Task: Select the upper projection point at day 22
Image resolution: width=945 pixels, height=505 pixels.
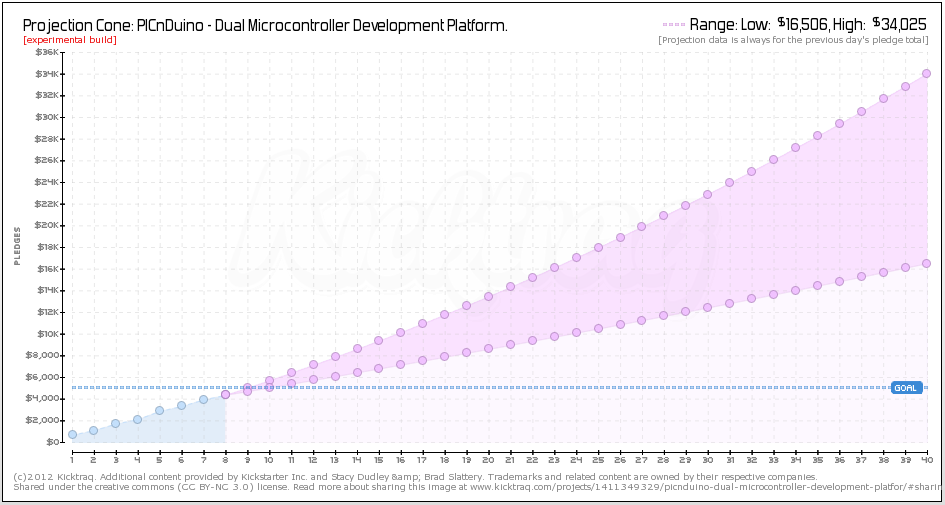Action: 532,278
